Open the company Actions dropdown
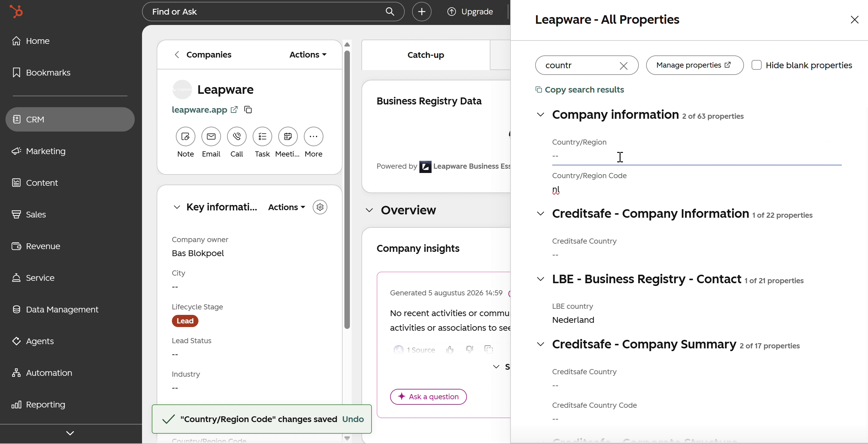 pyautogui.click(x=308, y=55)
